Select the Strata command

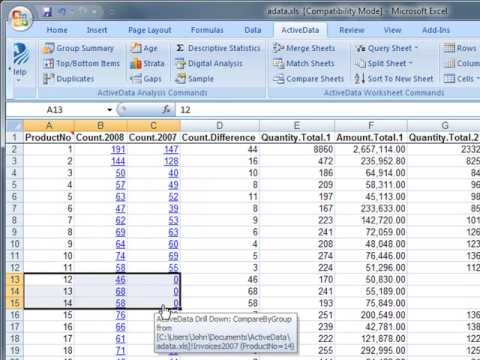coord(147,63)
